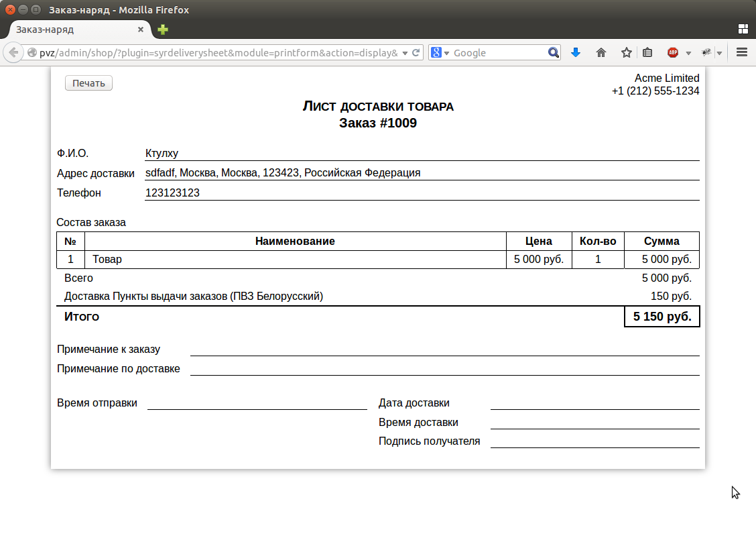Click the Подпись получателя label
The image size is (756, 536).
[429, 441]
